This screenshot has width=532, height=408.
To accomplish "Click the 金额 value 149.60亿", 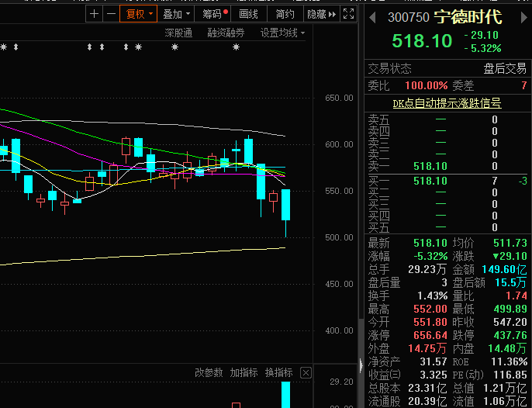I will [x=505, y=269].
